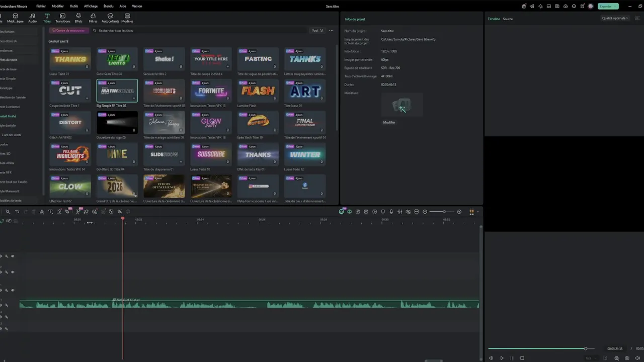Open the Modifier menu
Screen dimensions: 644x362
click(58, 6)
